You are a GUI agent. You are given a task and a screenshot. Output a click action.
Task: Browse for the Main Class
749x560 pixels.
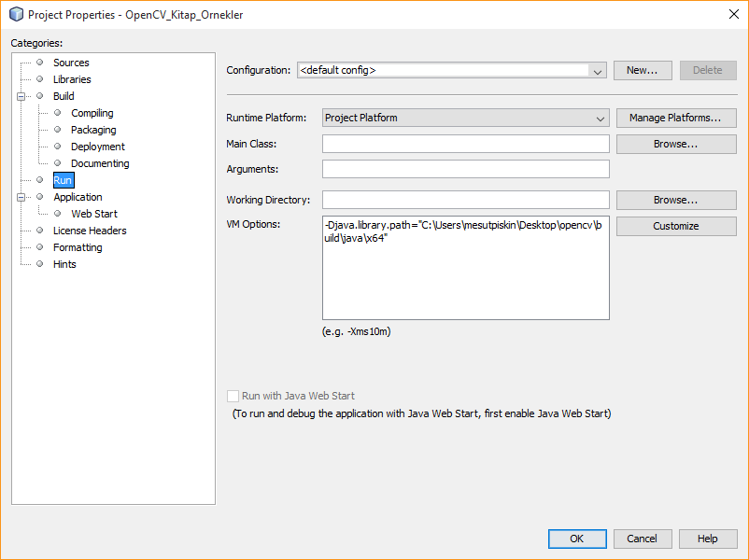[675, 144]
